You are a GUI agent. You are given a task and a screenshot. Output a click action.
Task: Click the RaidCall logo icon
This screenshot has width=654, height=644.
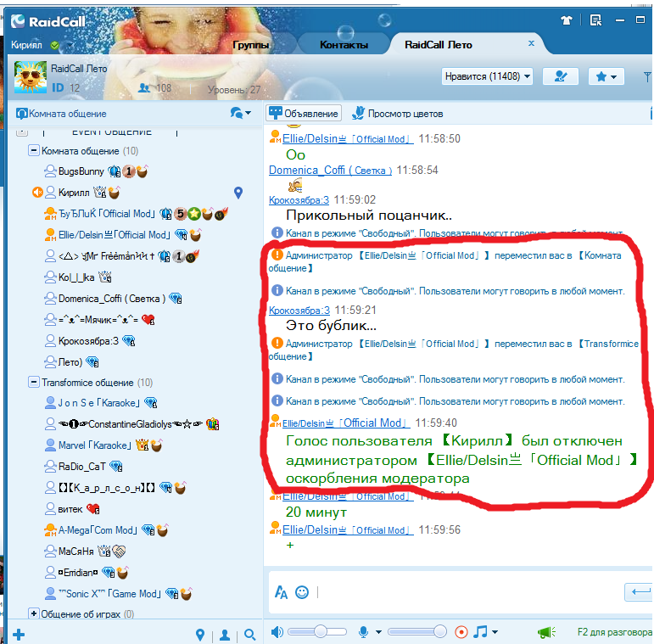click(x=18, y=21)
